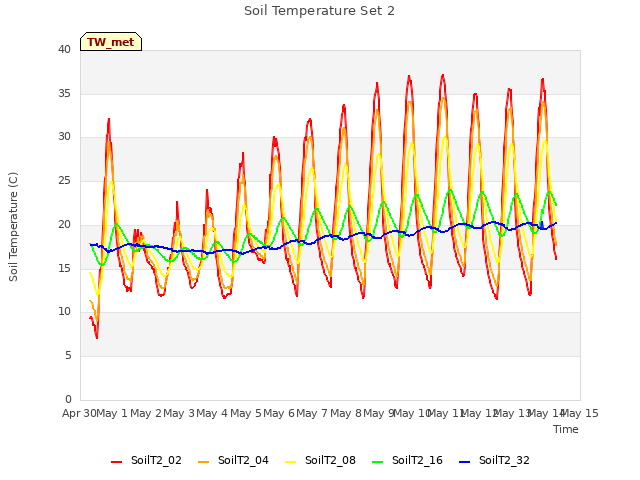Click the SoilT2_16 legend label

coord(417,460)
